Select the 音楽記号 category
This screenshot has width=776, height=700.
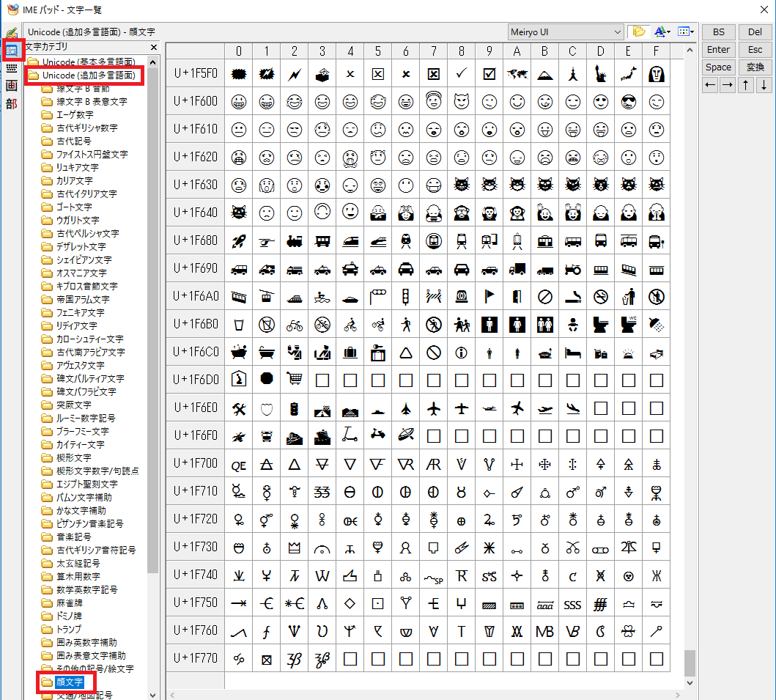pos(67,537)
